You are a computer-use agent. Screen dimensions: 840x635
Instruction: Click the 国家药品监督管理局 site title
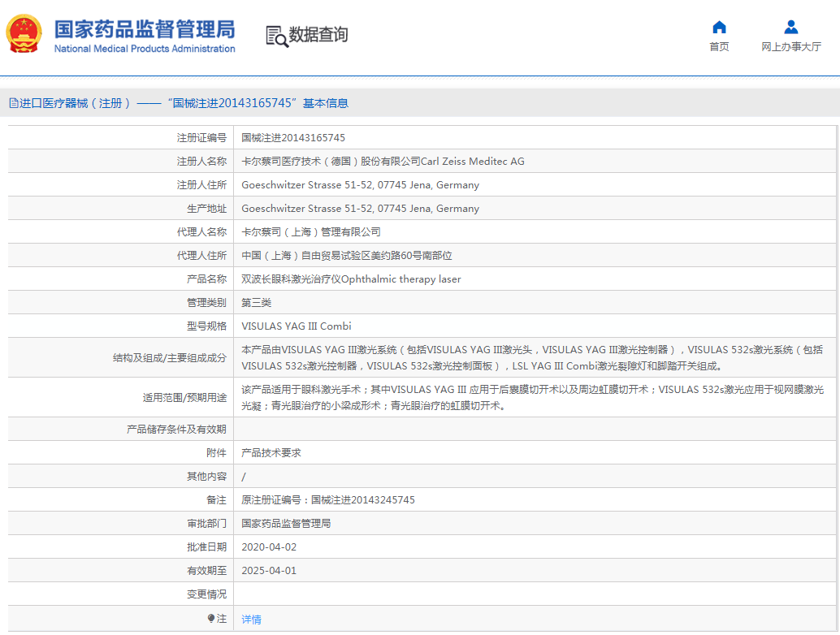point(145,29)
